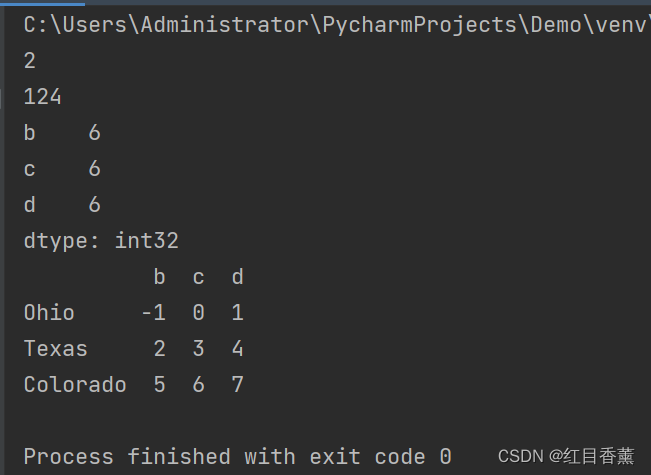Click the interpreter path line at top
This screenshot has height=475, width=651.
tap(330, 25)
